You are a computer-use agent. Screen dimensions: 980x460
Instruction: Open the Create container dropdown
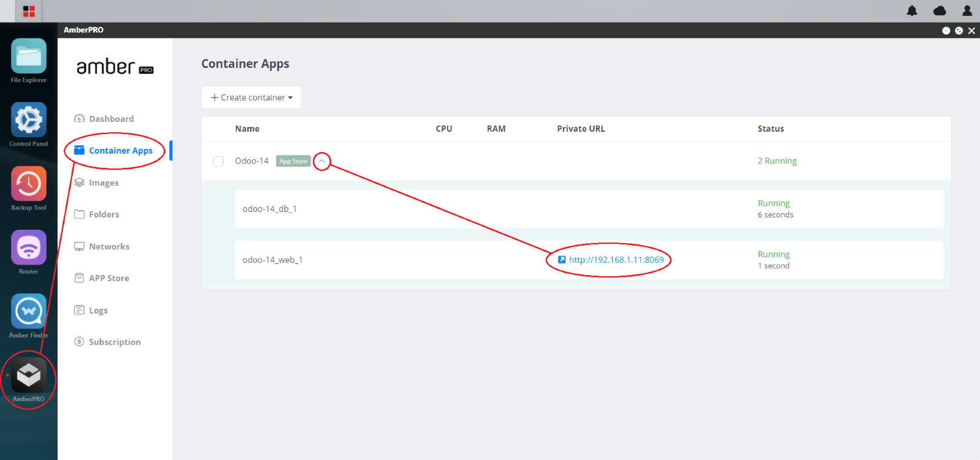click(251, 97)
